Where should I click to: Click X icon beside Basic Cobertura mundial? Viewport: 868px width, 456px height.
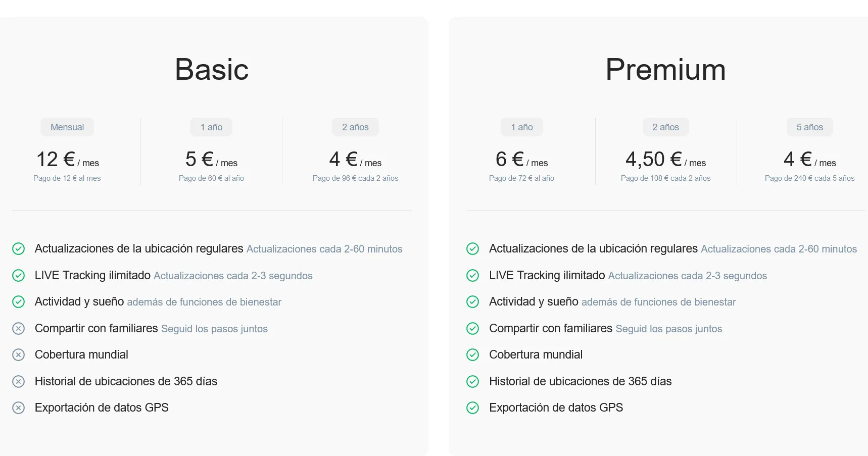(18, 355)
